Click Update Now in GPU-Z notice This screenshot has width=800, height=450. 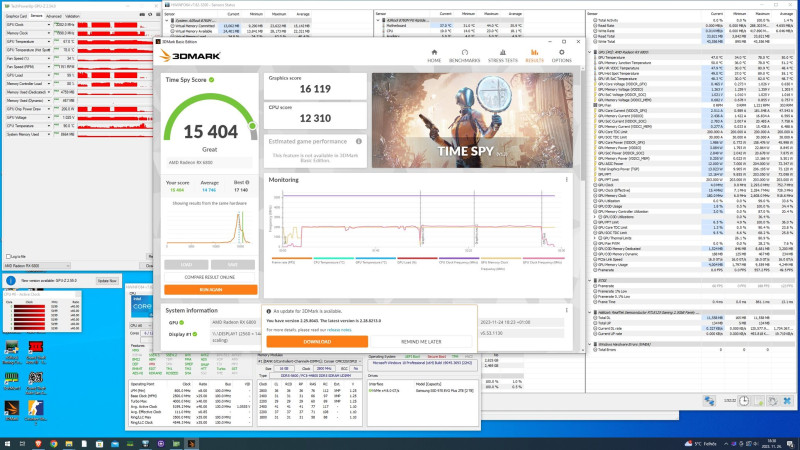coord(107,281)
